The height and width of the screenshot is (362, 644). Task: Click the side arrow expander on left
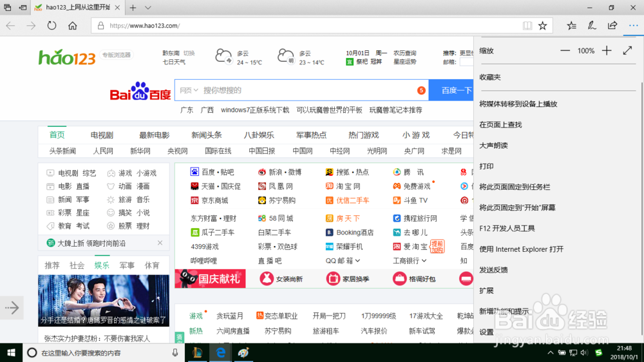coord(12,307)
